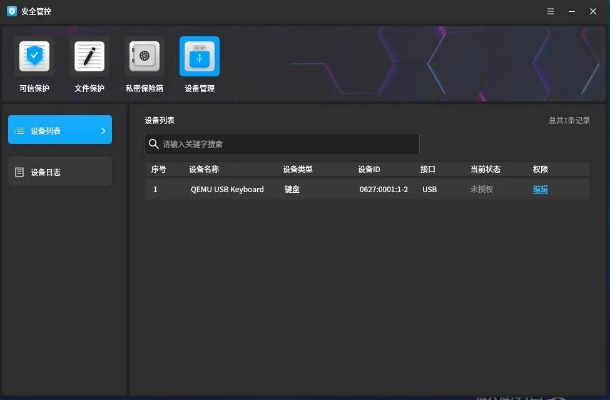
Task: Click the 设备ID column header
Action: (x=369, y=169)
